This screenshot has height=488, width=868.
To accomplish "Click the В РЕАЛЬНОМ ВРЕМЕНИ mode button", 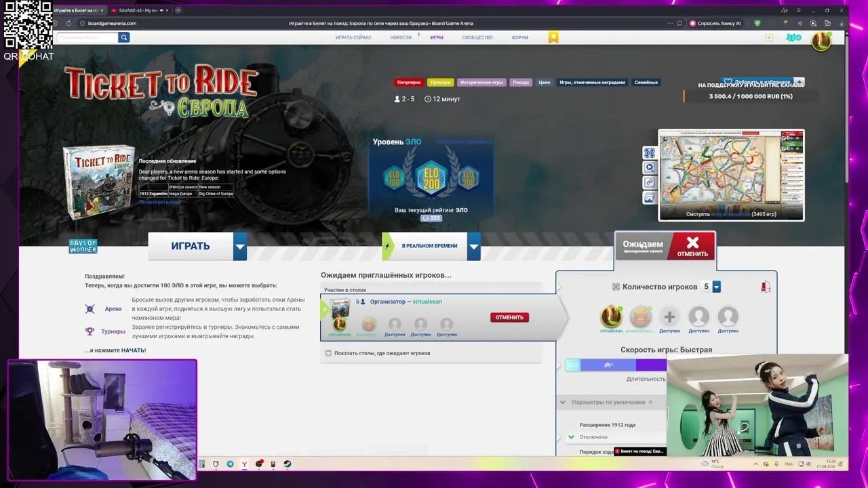I will (425, 246).
